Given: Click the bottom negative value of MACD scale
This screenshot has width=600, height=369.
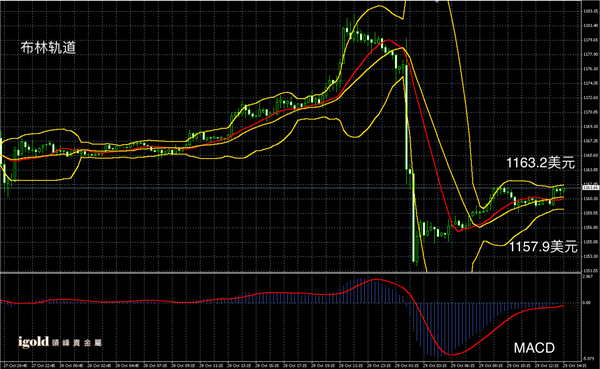Looking at the screenshot, I should pos(588,359).
